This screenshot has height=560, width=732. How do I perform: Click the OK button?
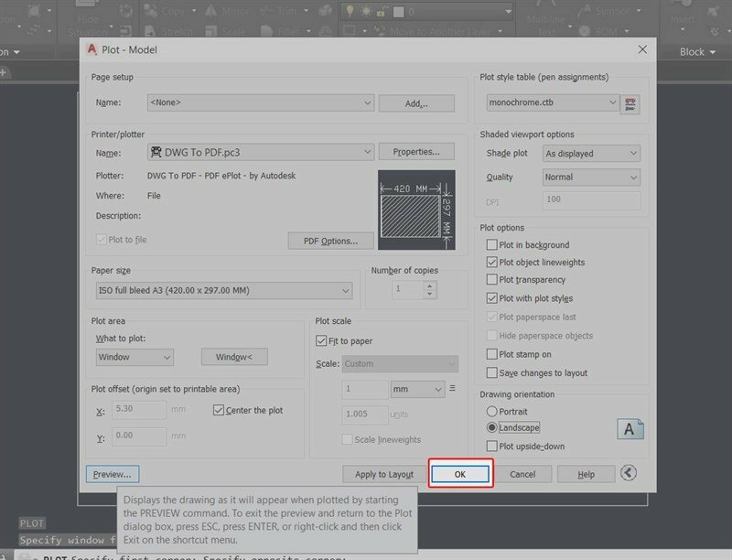point(460,474)
